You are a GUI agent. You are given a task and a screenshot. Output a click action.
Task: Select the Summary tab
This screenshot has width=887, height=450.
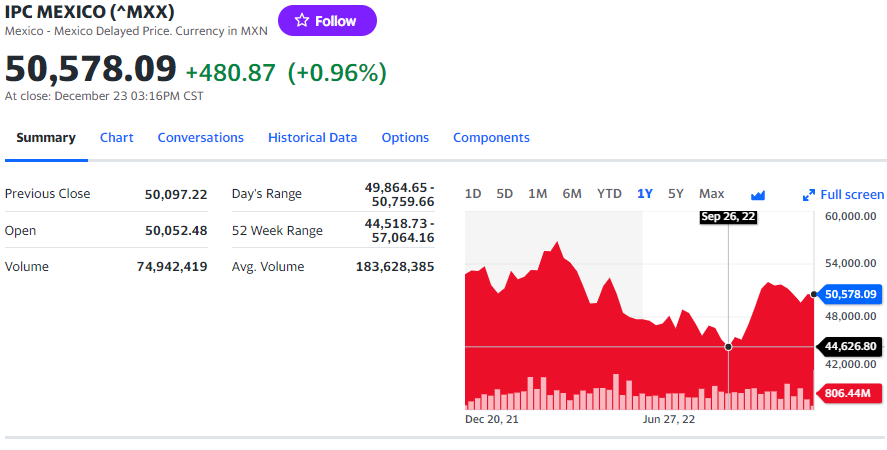click(x=46, y=138)
